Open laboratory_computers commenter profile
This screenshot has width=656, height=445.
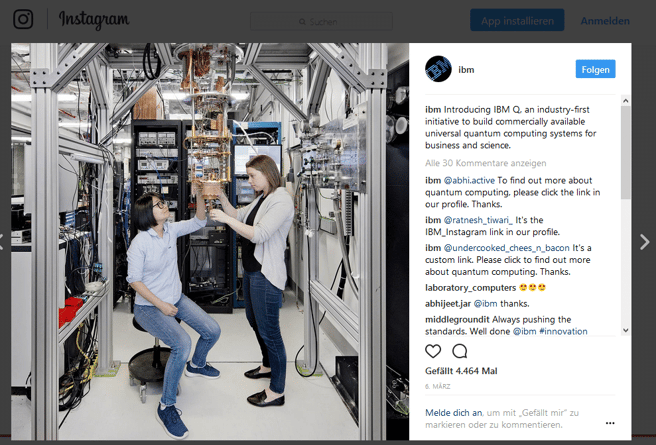[470, 288]
